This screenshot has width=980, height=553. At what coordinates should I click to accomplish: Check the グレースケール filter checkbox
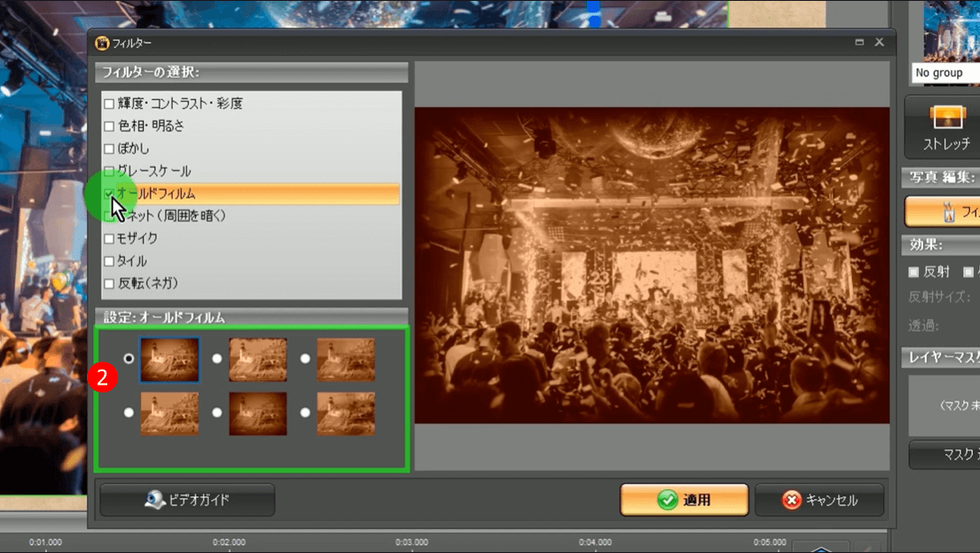(109, 171)
